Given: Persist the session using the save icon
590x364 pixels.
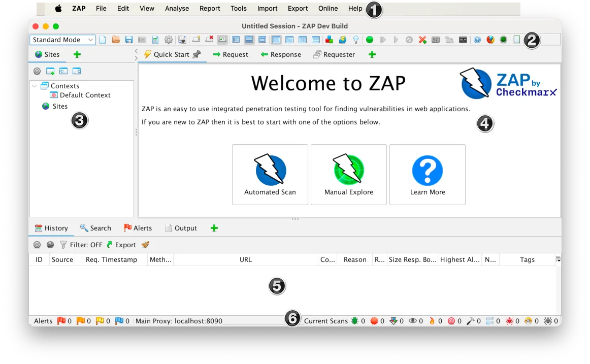Looking at the screenshot, I should pyautogui.click(x=128, y=39).
